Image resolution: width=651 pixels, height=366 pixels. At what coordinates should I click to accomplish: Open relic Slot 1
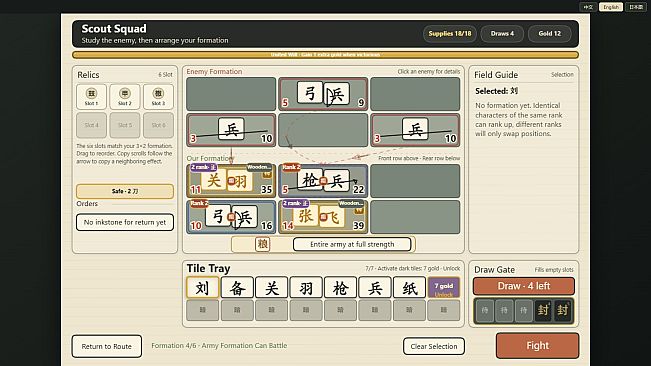(x=91, y=97)
